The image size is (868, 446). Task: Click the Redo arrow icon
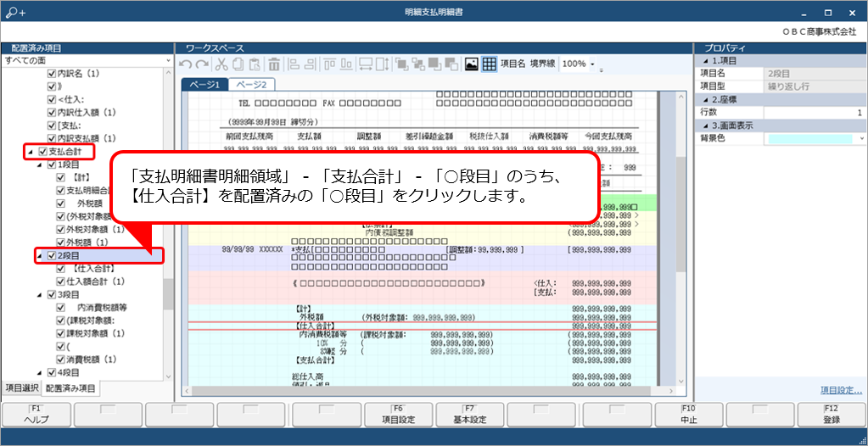[202, 64]
